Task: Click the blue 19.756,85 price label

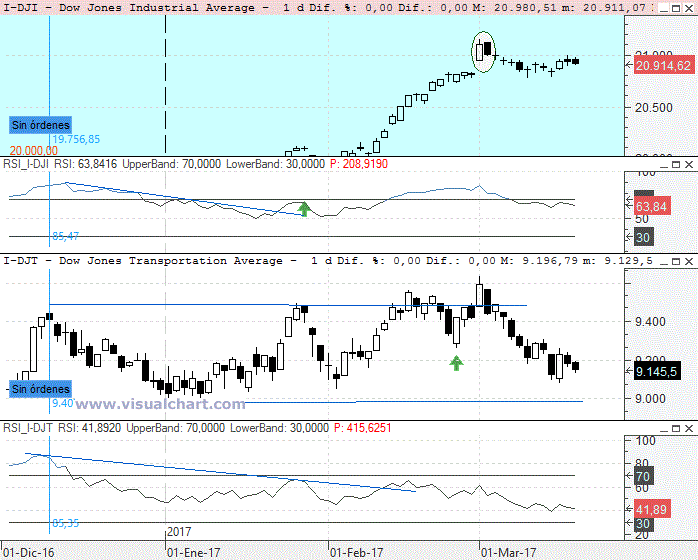Action: 76,139
